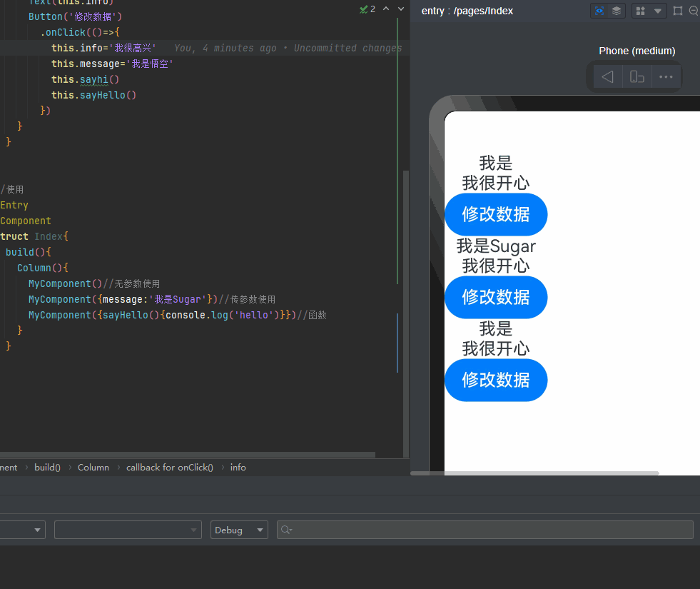700x589 pixels.
Task: Click the fit-to-screen frame icon
Action: click(x=678, y=11)
